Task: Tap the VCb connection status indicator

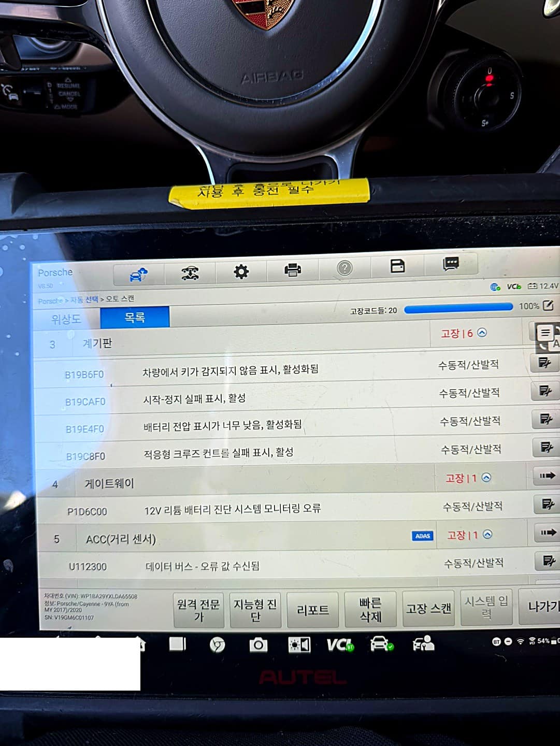Action: coord(514,286)
